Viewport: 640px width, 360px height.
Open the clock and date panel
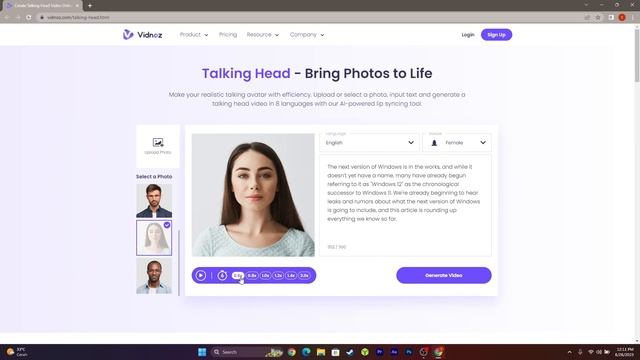click(624, 352)
